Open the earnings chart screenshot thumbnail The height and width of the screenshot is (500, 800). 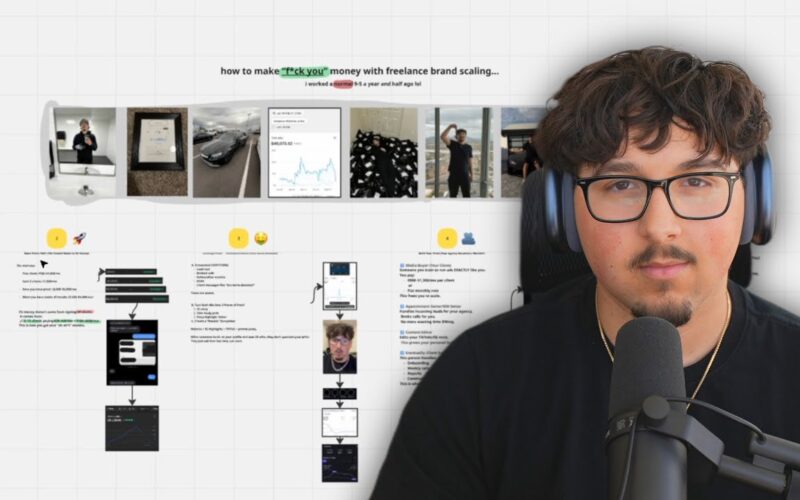304,152
